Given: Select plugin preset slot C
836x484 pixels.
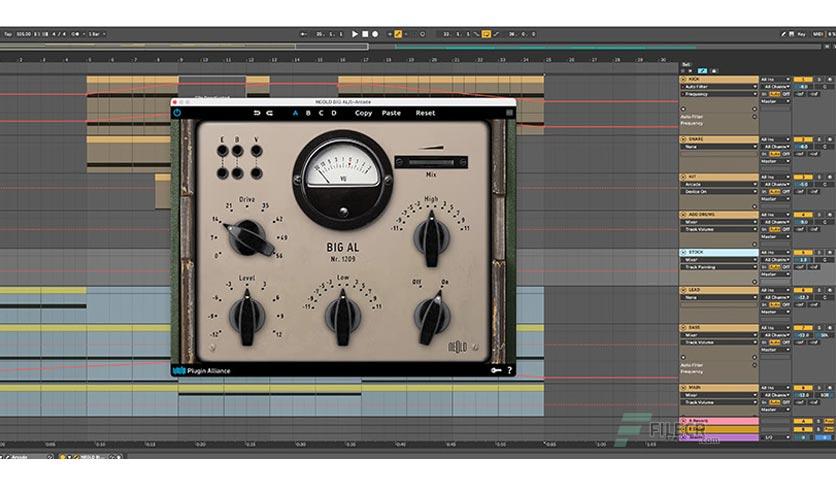Looking at the screenshot, I should [x=321, y=113].
